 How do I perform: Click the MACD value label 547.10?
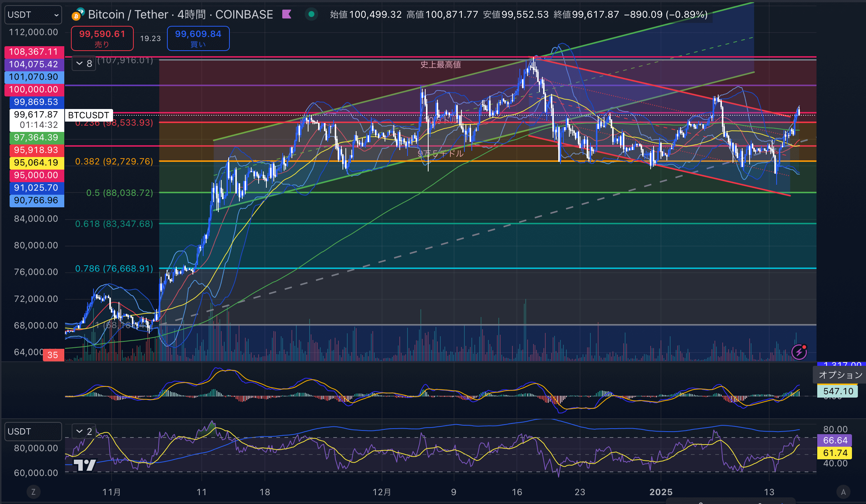click(x=838, y=391)
